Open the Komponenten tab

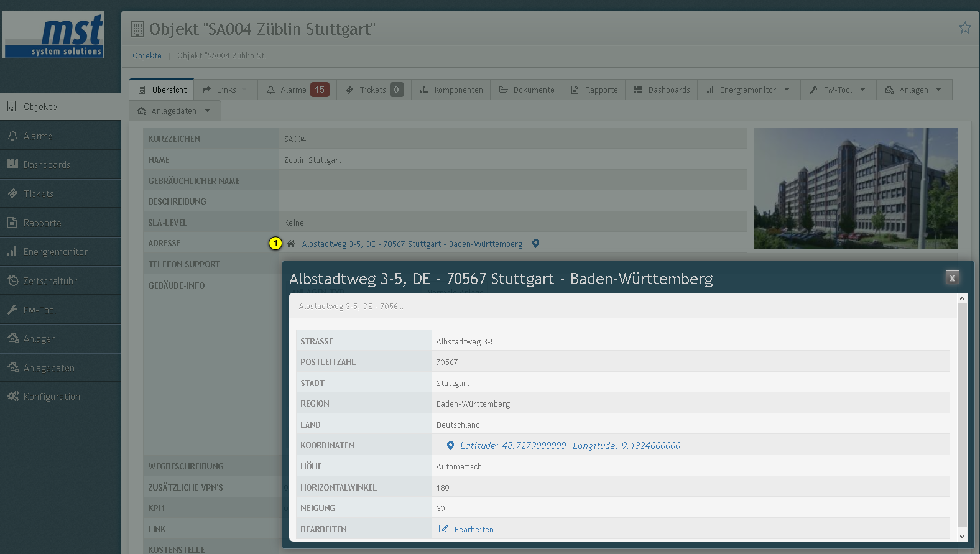(x=451, y=90)
